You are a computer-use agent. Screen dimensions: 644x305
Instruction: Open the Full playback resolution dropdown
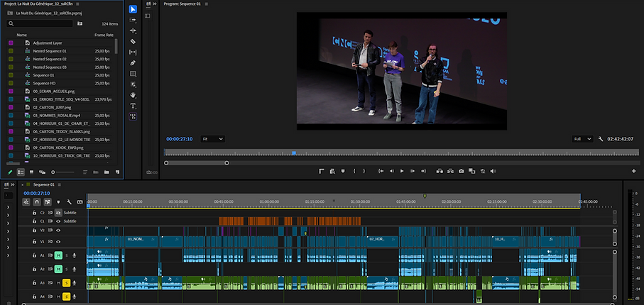(x=582, y=139)
